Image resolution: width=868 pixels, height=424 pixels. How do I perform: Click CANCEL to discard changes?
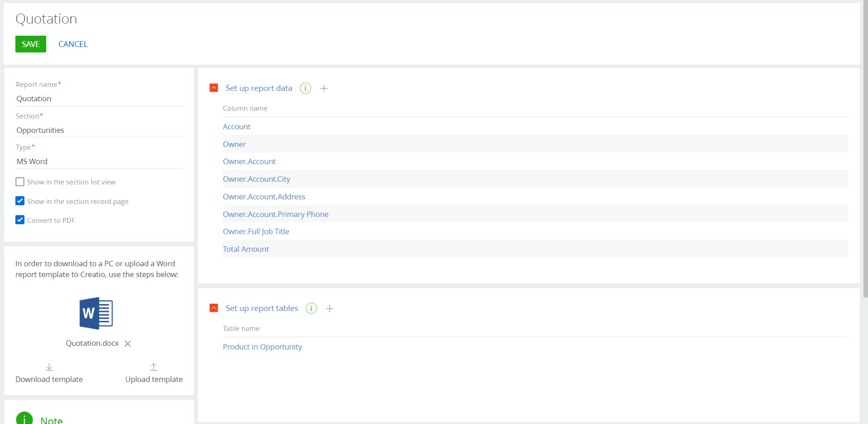[x=72, y=44]
